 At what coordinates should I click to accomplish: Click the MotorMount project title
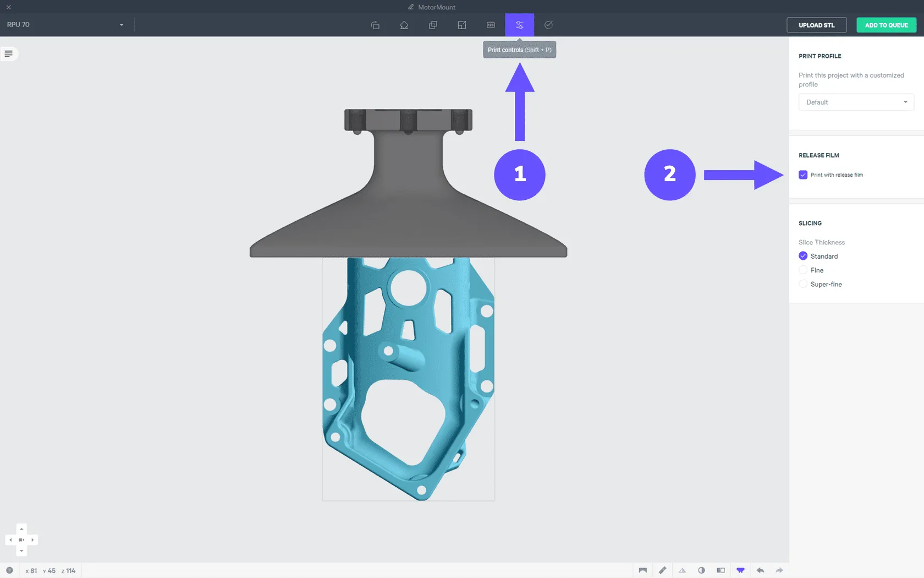pyautogui.click(x=437, y=7)
